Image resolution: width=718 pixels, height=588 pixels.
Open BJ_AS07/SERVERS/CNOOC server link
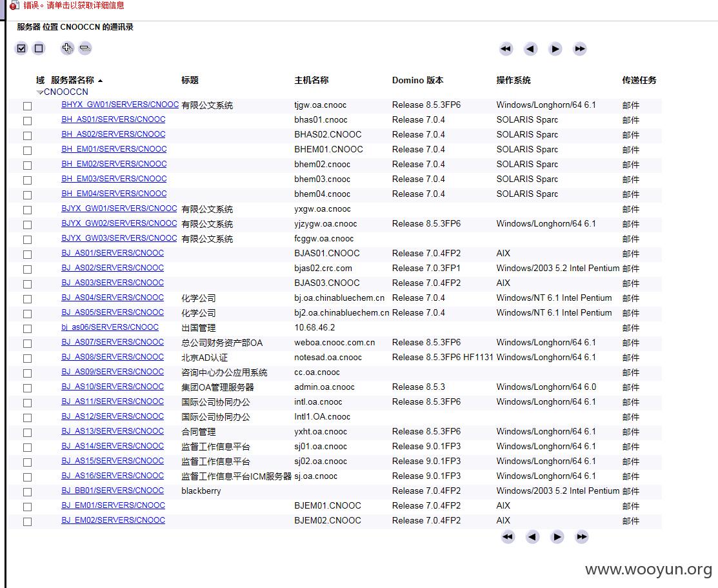(113, 342)
